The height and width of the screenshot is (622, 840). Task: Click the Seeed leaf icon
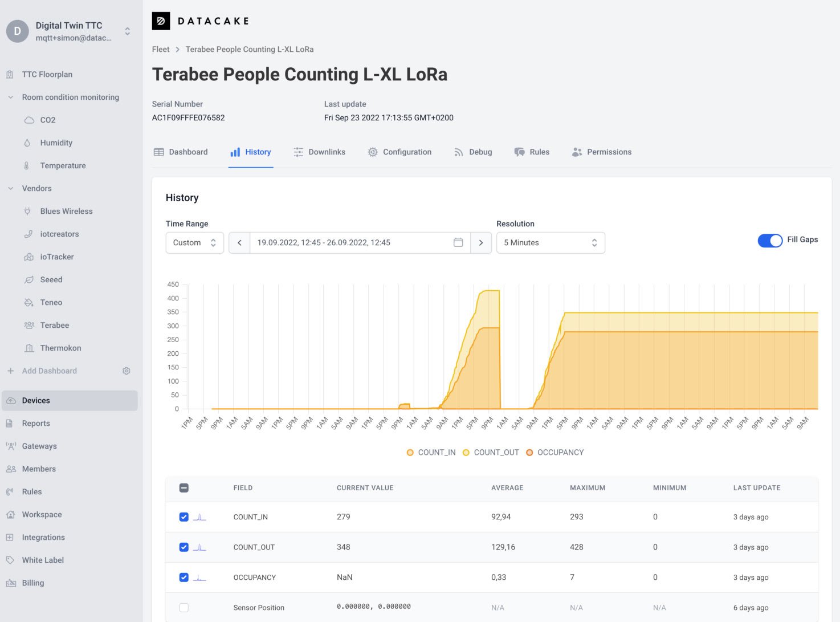[28, 280]
